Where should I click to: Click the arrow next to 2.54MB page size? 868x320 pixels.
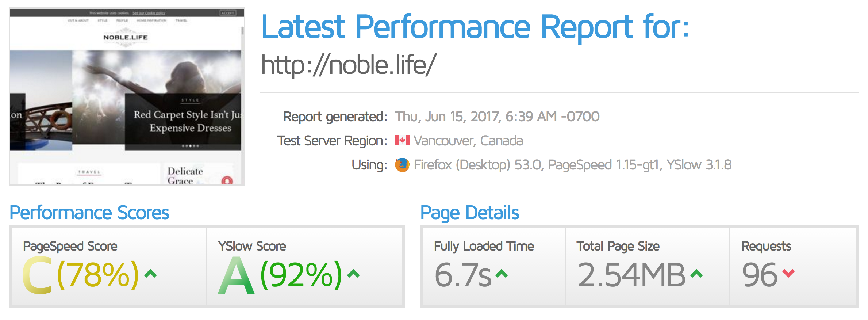tap(696, 273)
